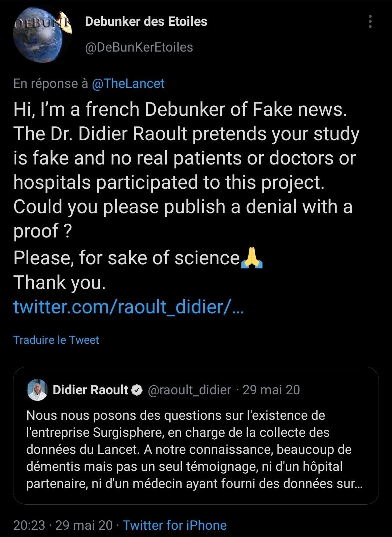Screen dimensions: 392x537
Task: Click the folded hands emoji
Action: 252,258
